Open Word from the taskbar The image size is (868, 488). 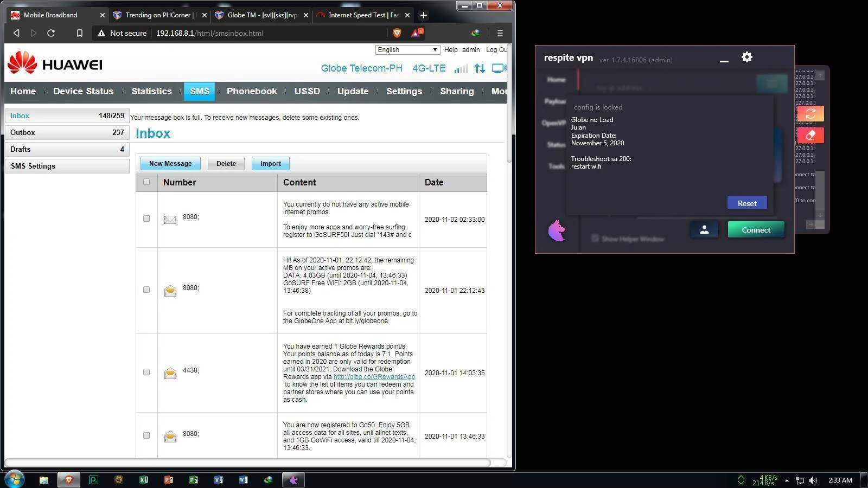244,480
